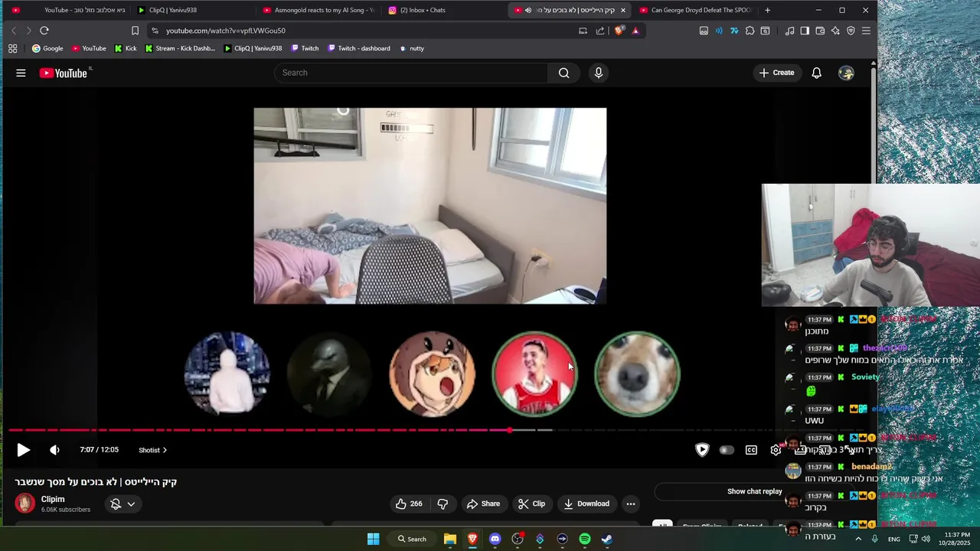Image resolution: width=980 pixels, height=551 pixels.
Task: Open Steam from the taskbar
Action: pyautogui.click(x=606, y=539)
